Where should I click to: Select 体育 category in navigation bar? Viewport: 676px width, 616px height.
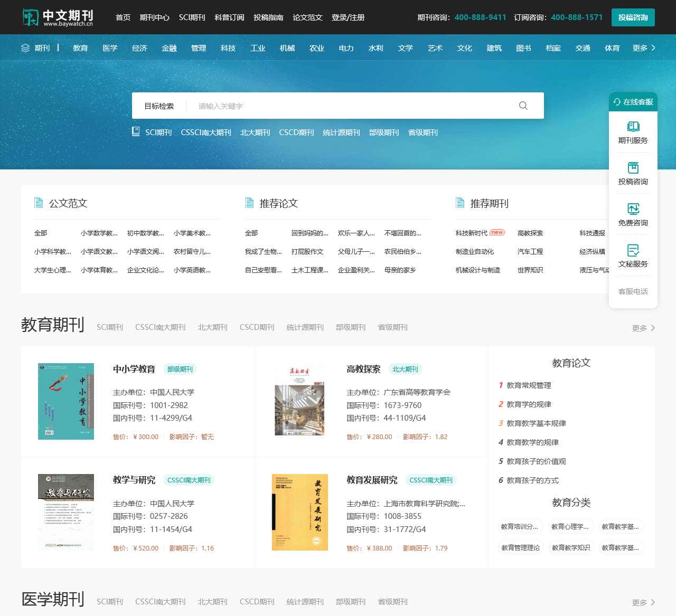pyautogui.click(x=612, y=48)
